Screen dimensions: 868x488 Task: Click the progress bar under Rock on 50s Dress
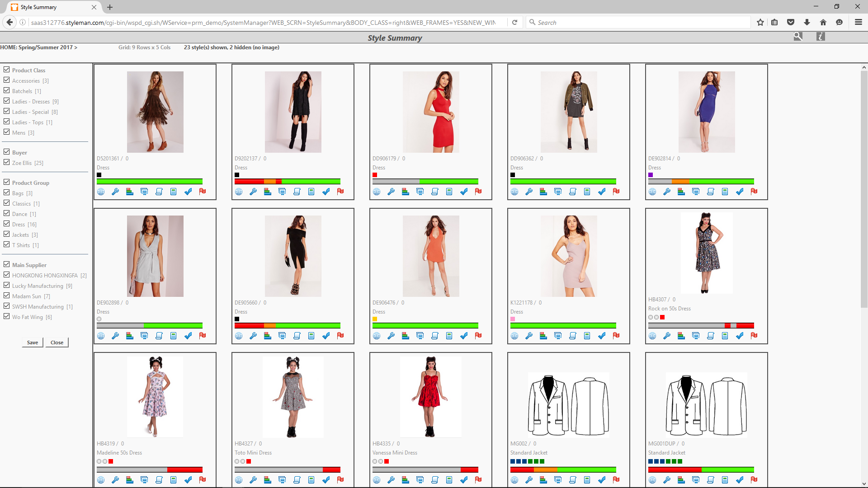[x=701, y=325]
